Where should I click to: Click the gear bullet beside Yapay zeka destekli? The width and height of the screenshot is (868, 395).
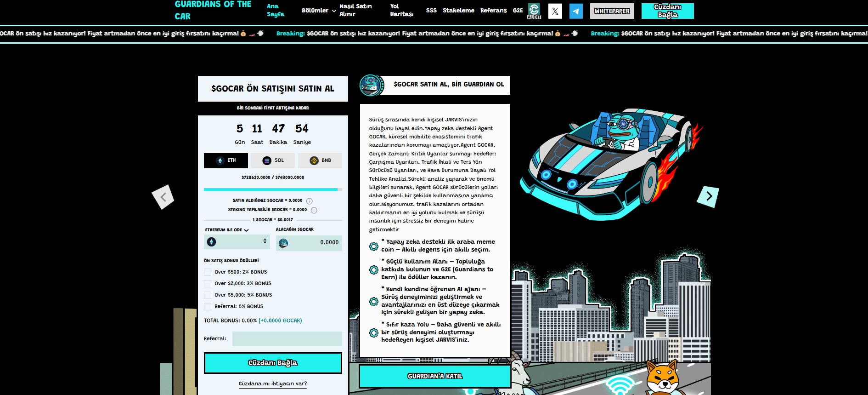pos(374,246)
